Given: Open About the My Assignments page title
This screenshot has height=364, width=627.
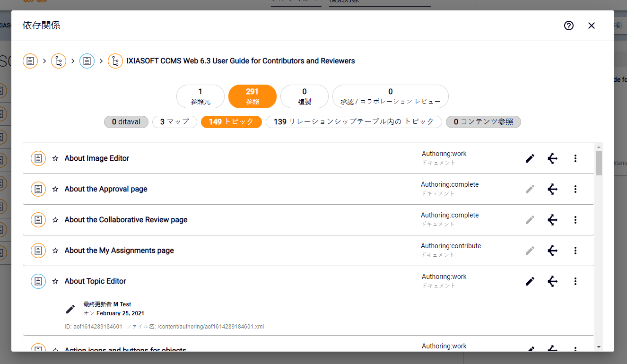Looking at the screenshot, I should 119,251.
